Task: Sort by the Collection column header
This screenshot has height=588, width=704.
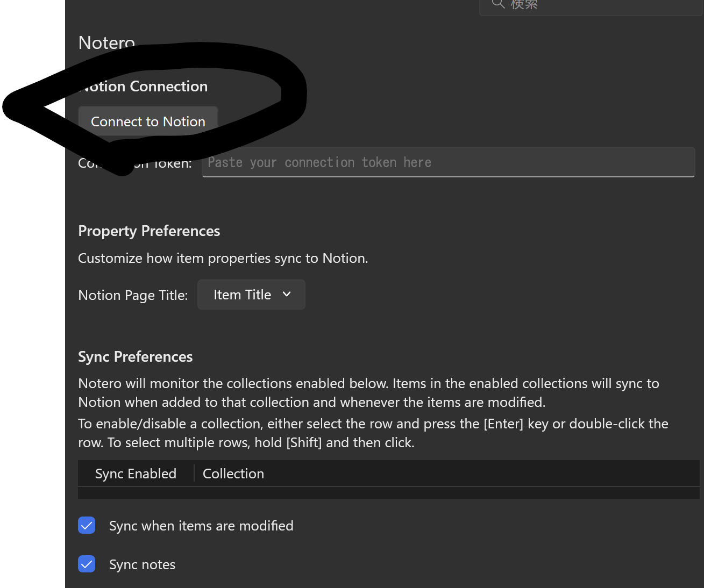Action: pyautogui.click(x=233, y=474)
